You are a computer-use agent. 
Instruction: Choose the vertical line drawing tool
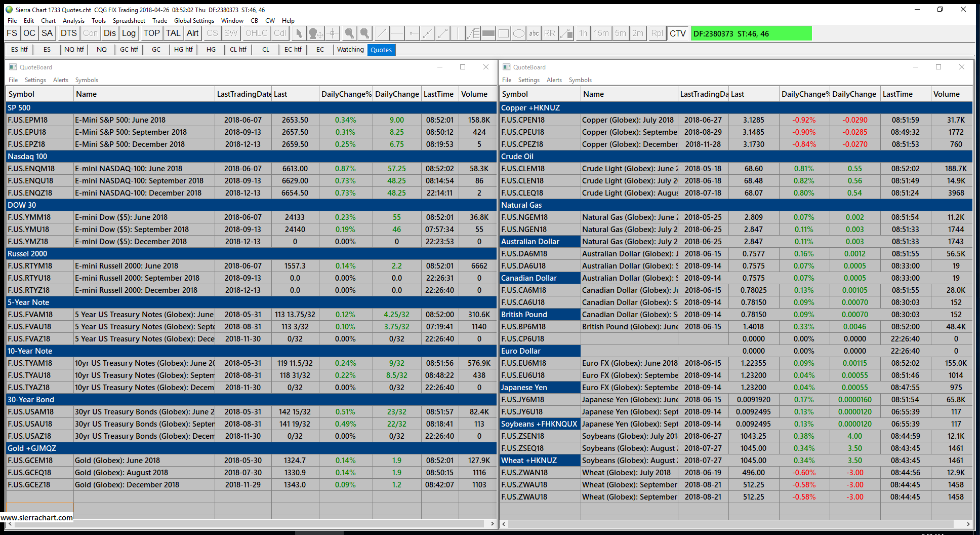(x=458, y=33)
